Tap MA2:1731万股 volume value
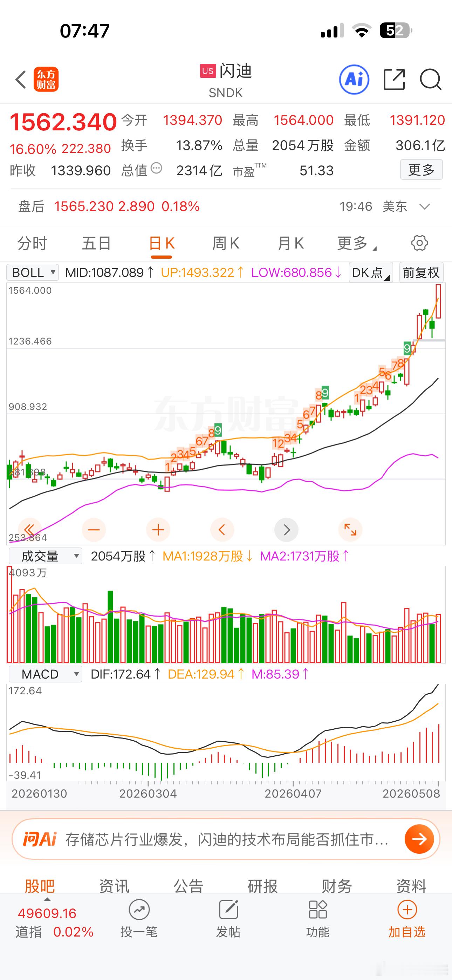452x980 pixels. tap(305, 556)
